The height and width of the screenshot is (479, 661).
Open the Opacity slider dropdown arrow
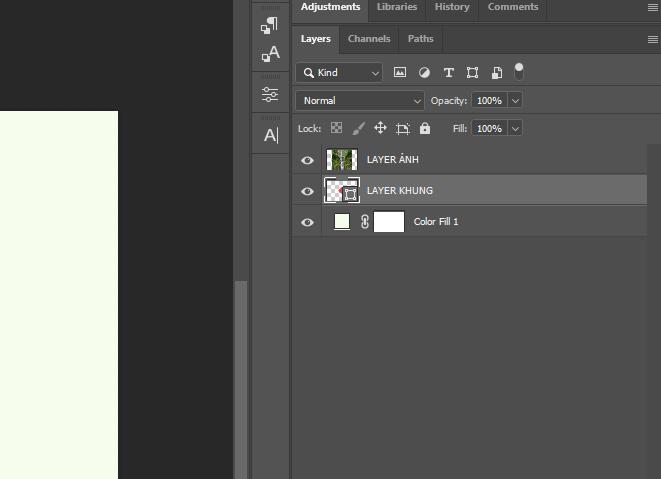[x=515, y=101]
